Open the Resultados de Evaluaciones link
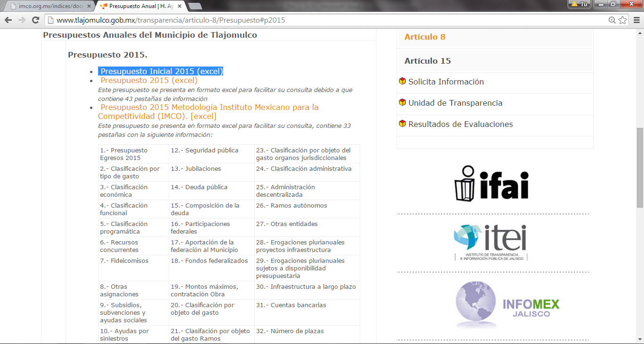This screenshot has height=344, width=644. [461, 124]
